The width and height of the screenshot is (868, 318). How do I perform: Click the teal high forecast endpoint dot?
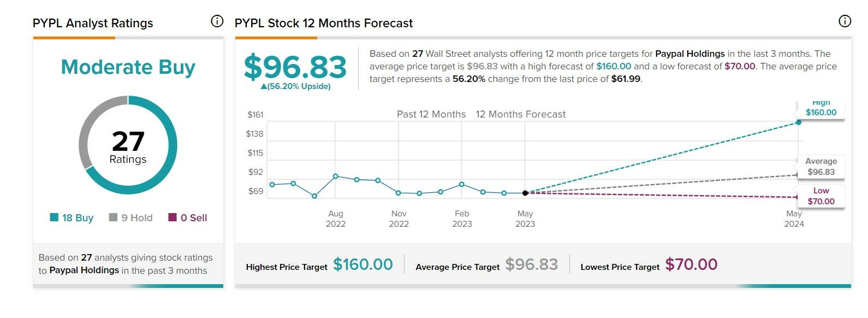[799, 122]
